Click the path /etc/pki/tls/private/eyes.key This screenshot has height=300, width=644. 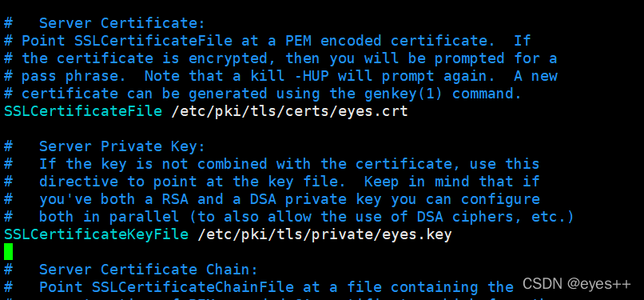coord(325,234)
